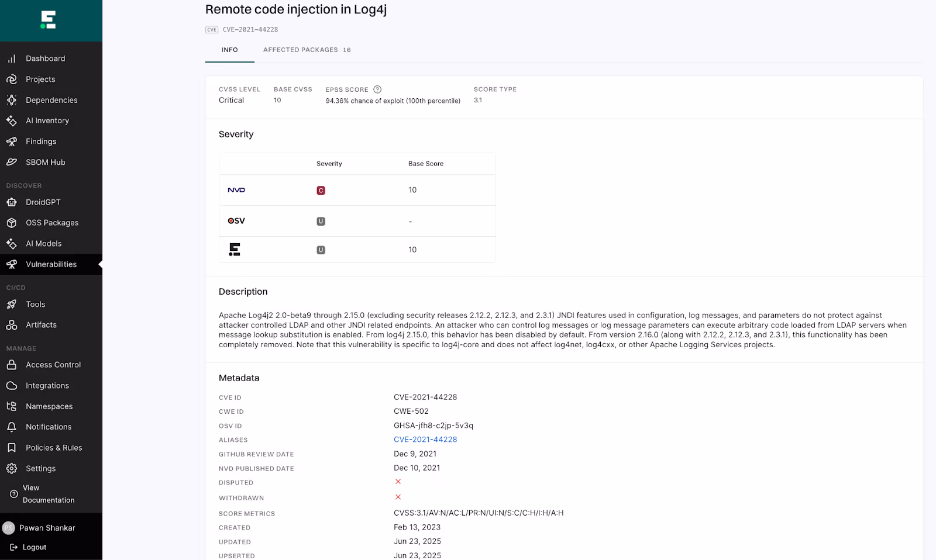Click the Access Control lock icon

(x=12, y=365)
